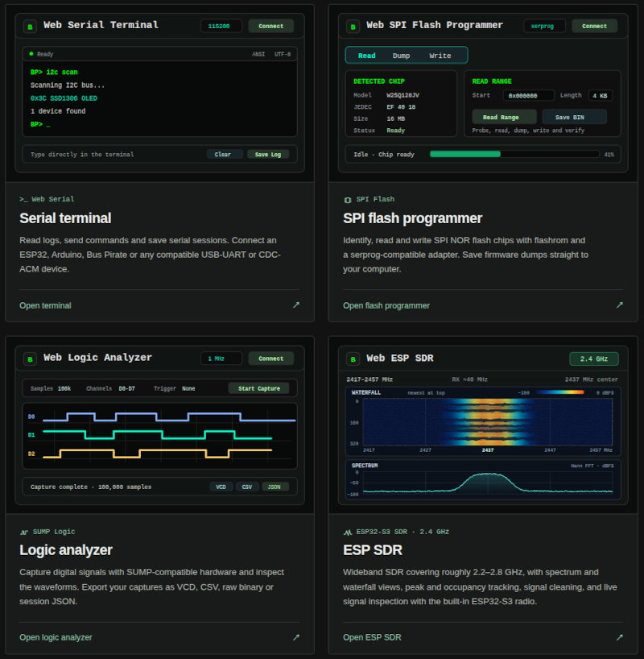Screen dimensions: 644x659
Task: Open terminal link
Action: coord(45,305)
